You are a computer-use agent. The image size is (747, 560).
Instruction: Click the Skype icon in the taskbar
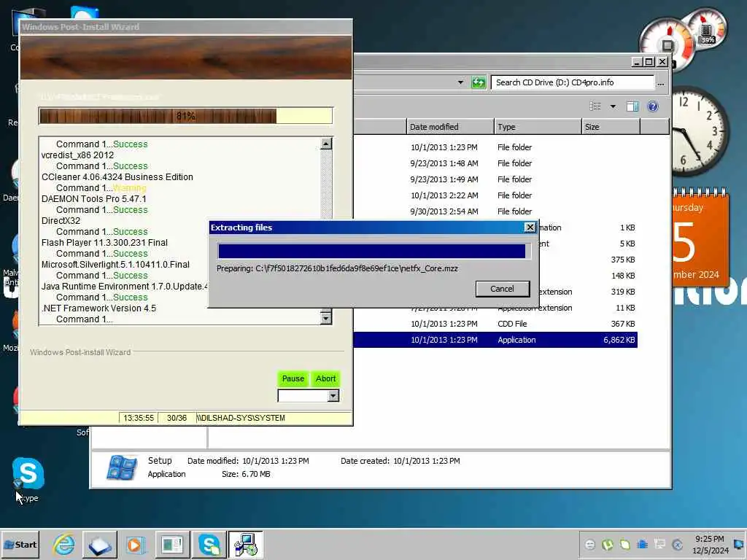(209, 544)
